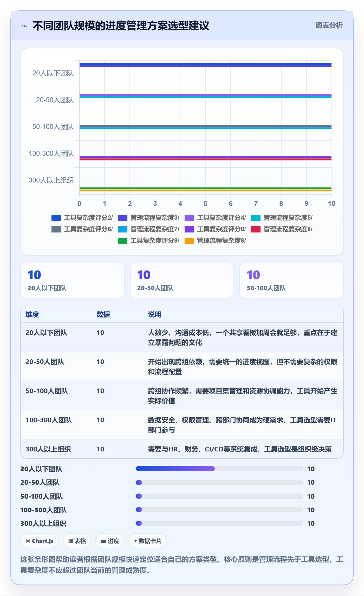Image resolution: width=364 pixels, height=596 pixels.
Task: Click chart y-axis label 300人以上组织
Action: point(51,180)
